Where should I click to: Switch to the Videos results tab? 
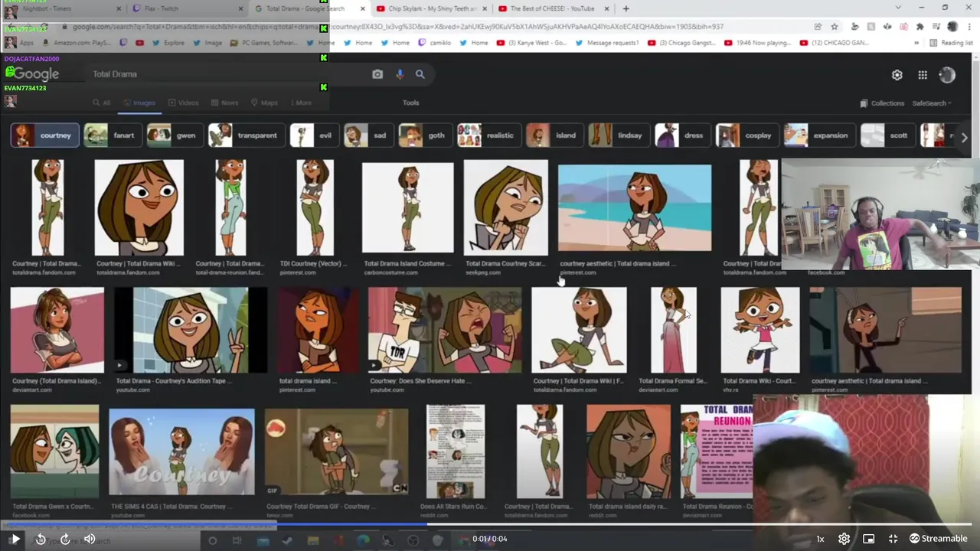(183, 103)
